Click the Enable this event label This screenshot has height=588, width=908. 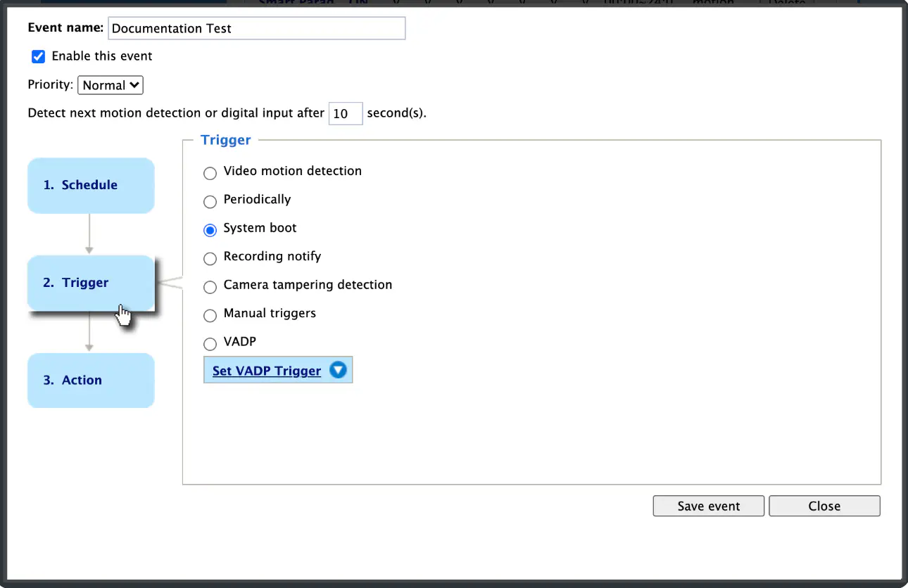point(102,56)
